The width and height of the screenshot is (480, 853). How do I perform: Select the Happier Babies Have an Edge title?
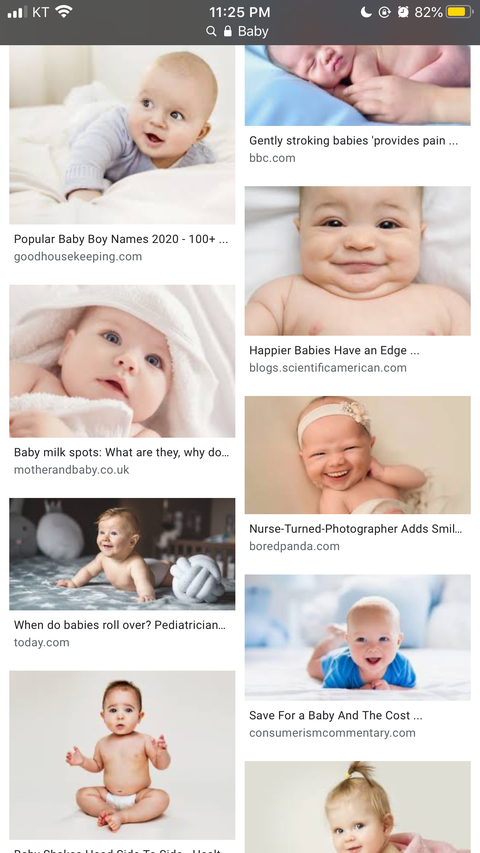coord(334,350)
